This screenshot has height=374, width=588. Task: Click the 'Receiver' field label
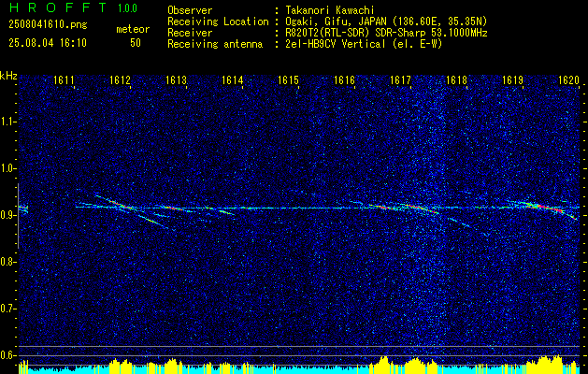coord(190,33)
